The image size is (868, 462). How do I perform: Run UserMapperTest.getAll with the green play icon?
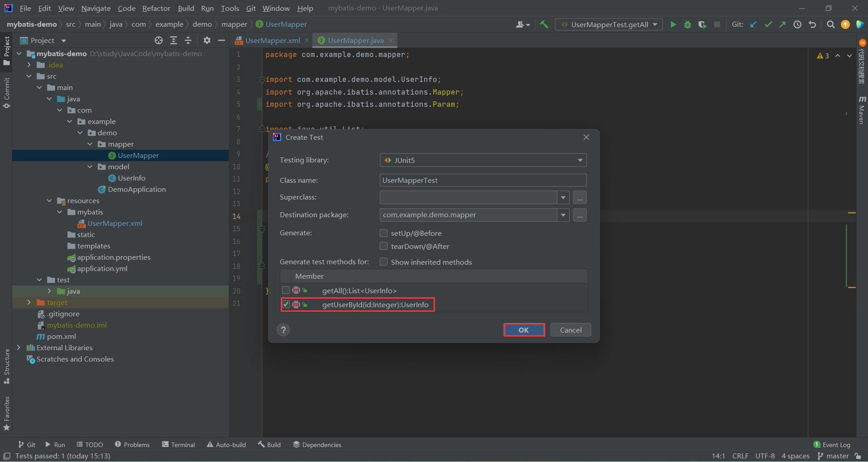tap(673, 24)
